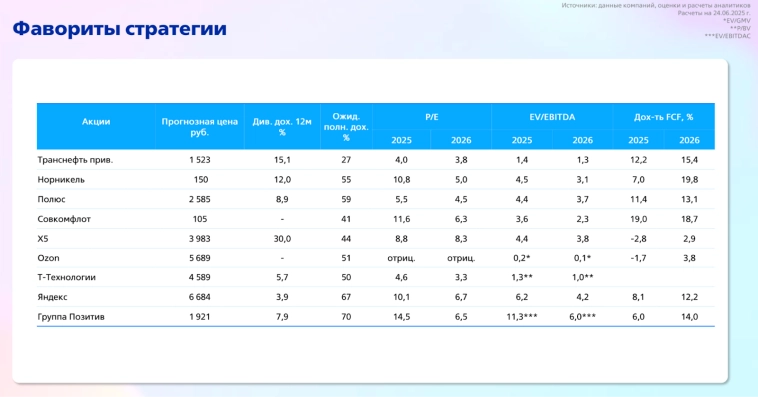Click Яндекс dividend yield "3,9"
Image resolution: width=758 pixels, height=397 pixels.
point(282,297)
